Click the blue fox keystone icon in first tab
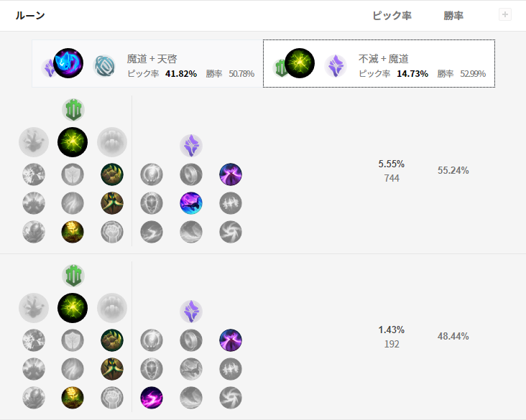This screenshot has width=526, height=420. (x=68, y=63)
